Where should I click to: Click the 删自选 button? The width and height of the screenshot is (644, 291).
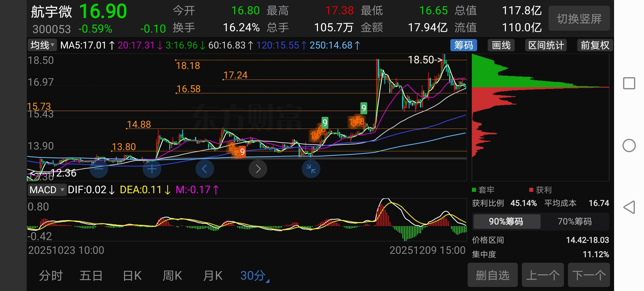coord(492,275)
